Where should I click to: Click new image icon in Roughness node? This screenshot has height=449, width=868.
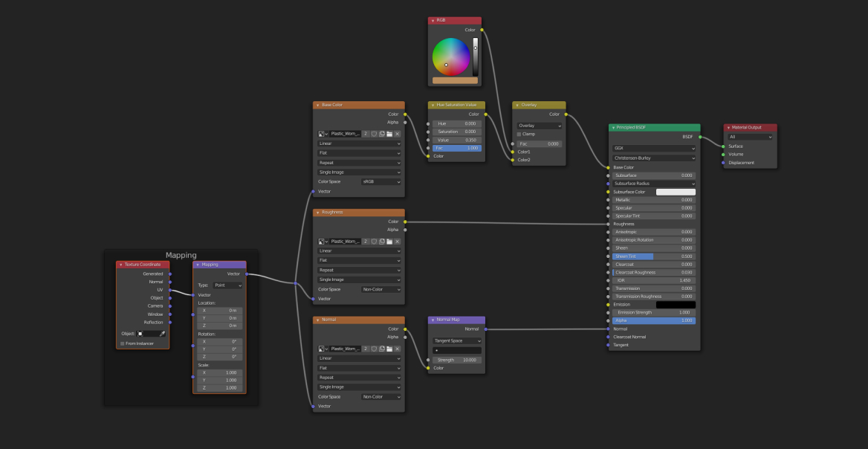coord(381,242)
